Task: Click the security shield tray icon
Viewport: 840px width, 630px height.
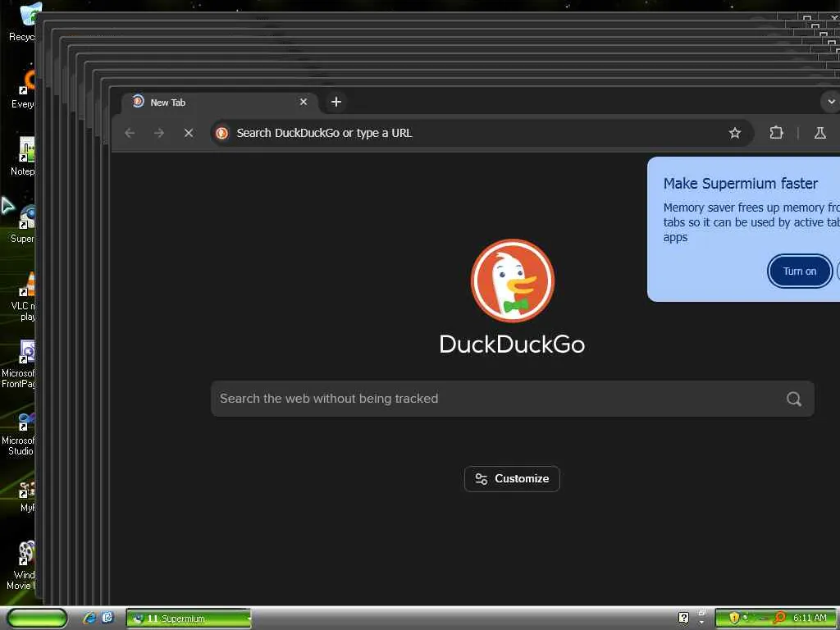Action: coord(734,618)
